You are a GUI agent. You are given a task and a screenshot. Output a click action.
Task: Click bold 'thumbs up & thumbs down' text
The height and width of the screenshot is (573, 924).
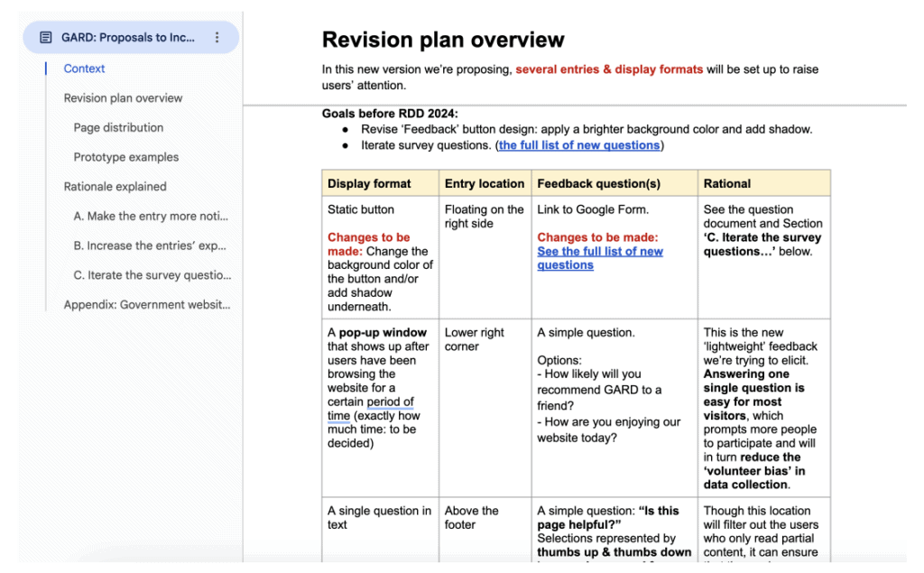tap(614, 552)
